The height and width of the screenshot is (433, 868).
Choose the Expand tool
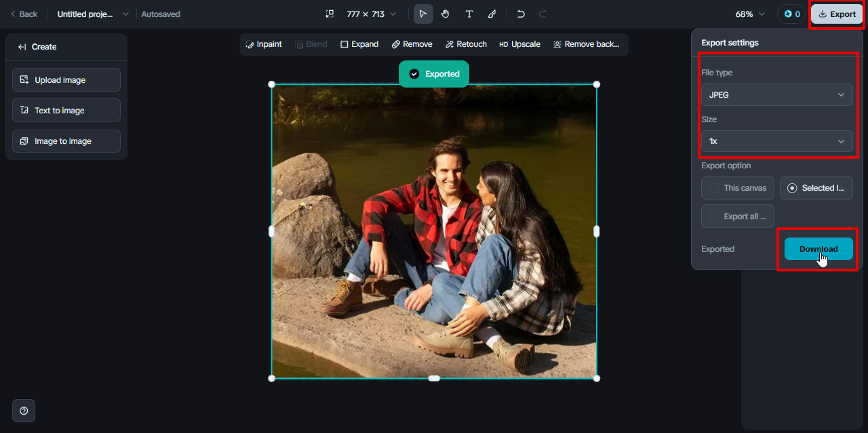tap(359, 44)
